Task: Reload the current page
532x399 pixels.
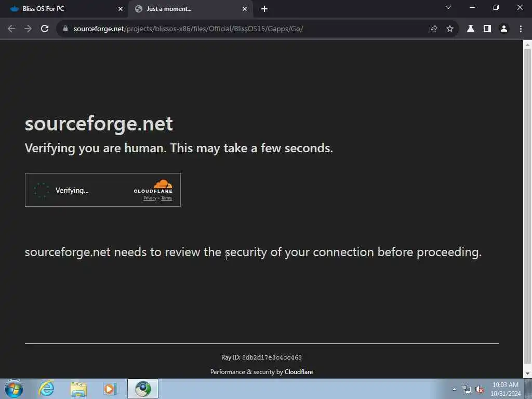Action: click(x=45, y=29)
